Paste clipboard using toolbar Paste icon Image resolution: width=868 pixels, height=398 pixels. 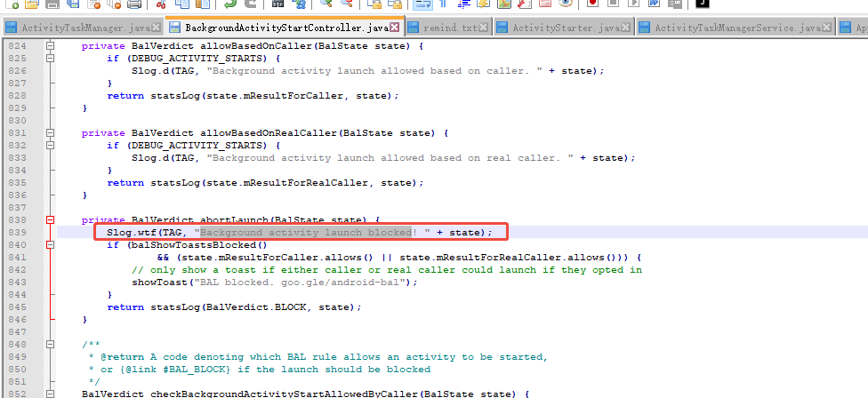203,4
